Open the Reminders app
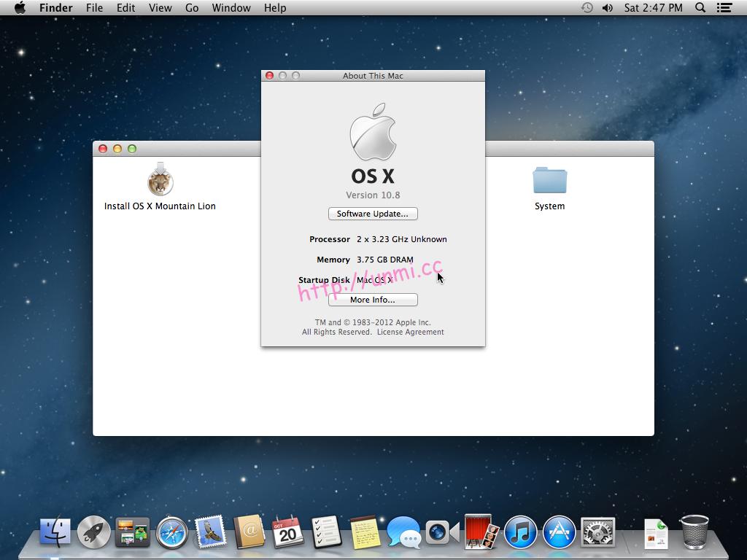 (328, 532)
